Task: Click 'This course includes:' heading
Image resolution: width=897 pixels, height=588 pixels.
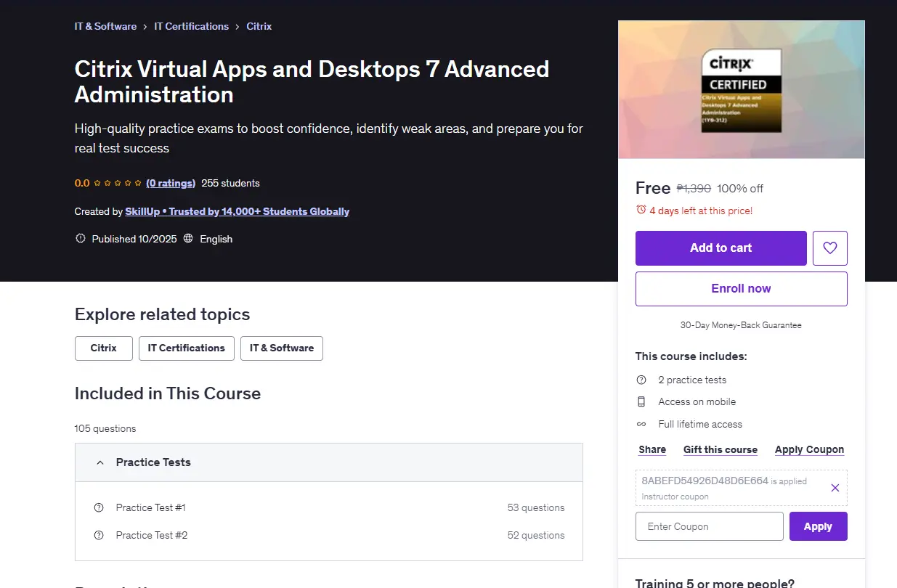Action: [x=691, y=356]
